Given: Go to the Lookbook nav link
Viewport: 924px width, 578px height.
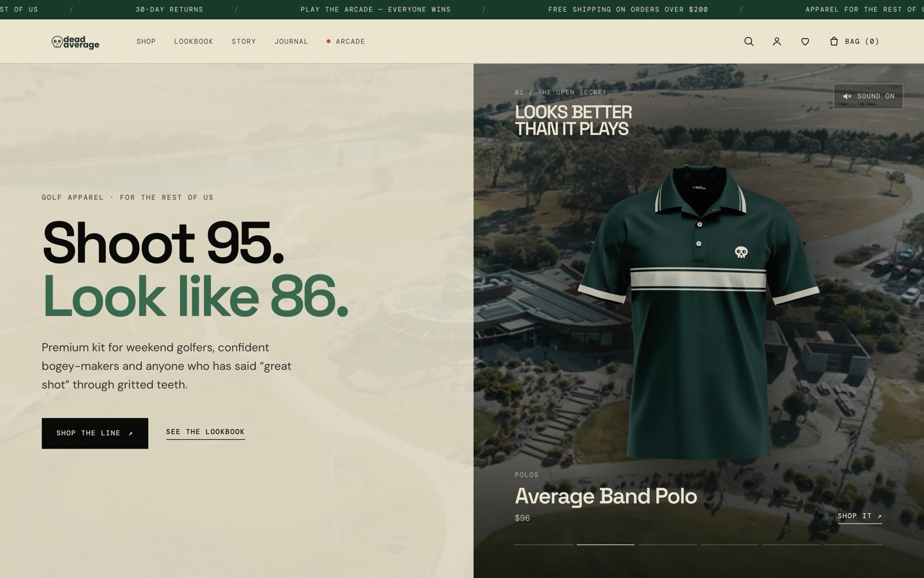Looking at the screenshot, I should coord(193,42).
